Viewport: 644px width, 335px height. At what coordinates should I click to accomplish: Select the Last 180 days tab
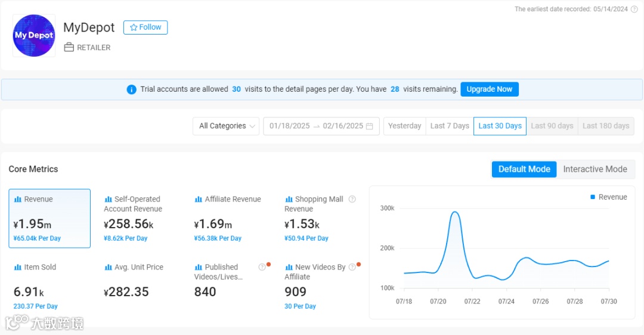(x=606, y=126)
